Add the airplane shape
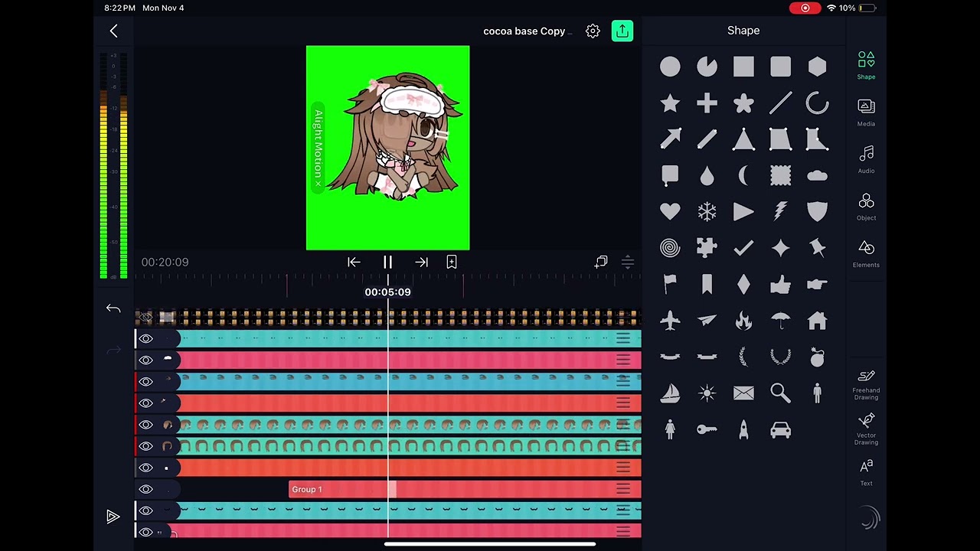 click(x=670, y=321)
